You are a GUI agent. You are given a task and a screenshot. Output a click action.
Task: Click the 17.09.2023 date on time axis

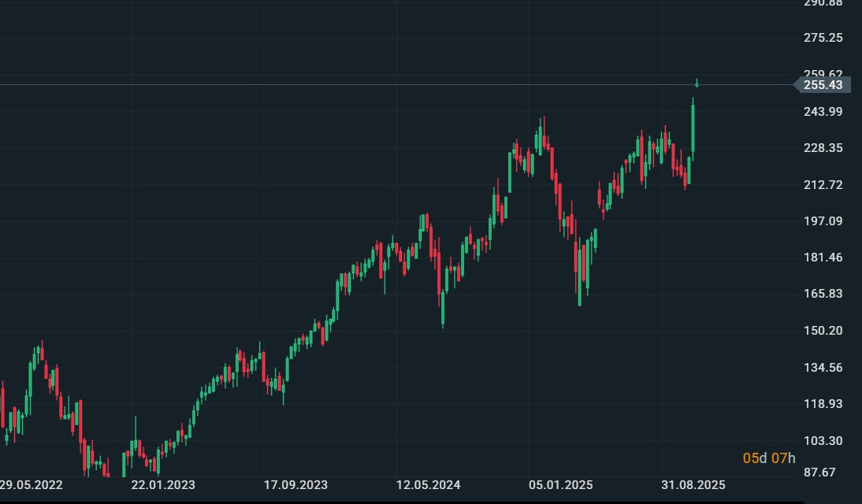pos(295,484)
